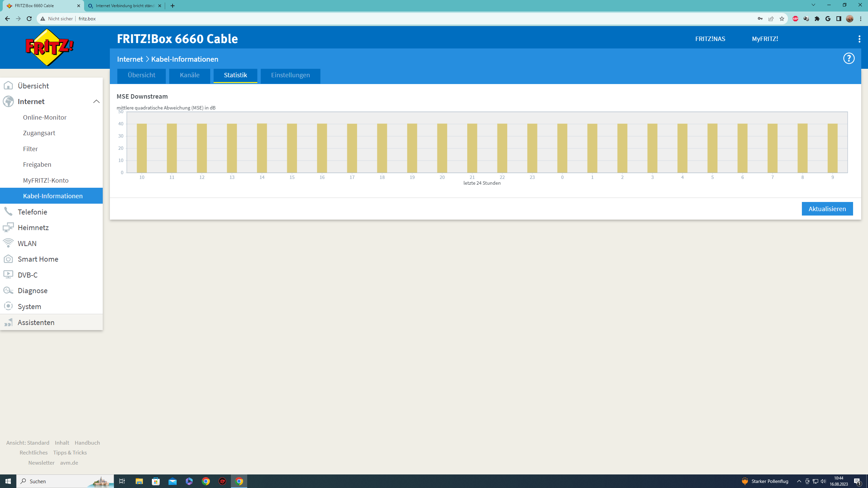Open the taskbar clock showing 10:44
Image resolution: width=868 pixels, height=488 pixels.
point(839,481)
